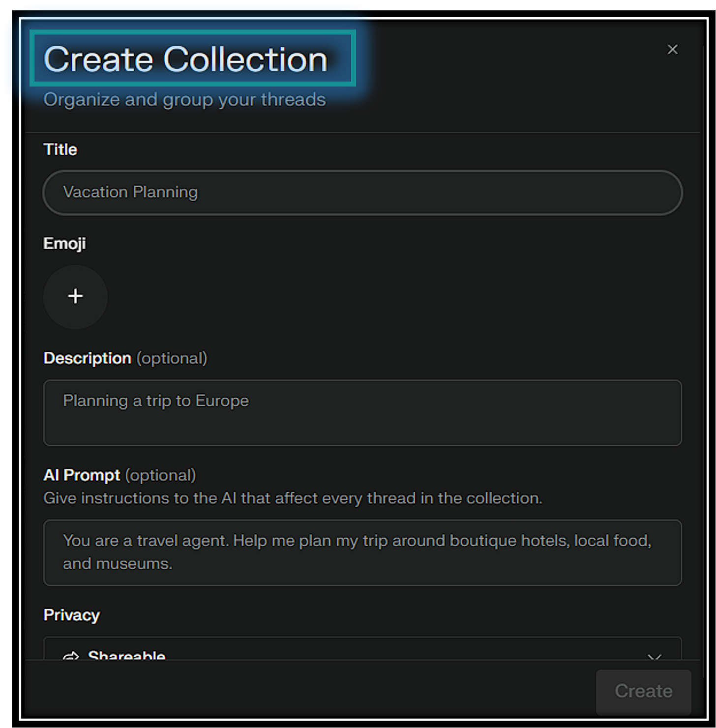Click 'Organize and group your threads' subtitle

tap(184, 100)
